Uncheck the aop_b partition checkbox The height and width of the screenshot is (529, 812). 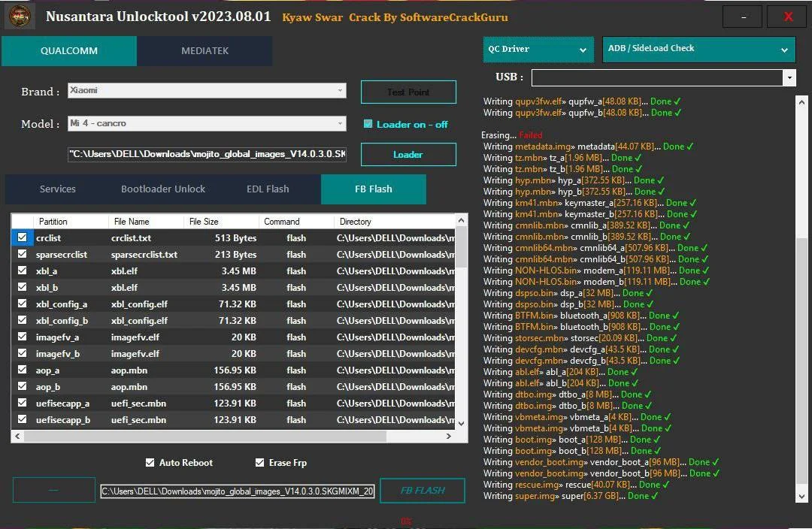[x=22, y=386]
